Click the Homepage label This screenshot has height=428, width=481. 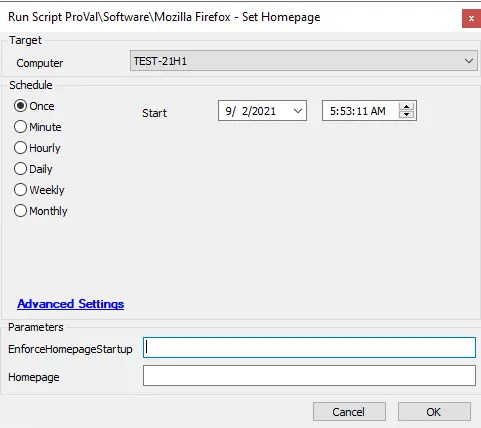(x=34, y=377)
